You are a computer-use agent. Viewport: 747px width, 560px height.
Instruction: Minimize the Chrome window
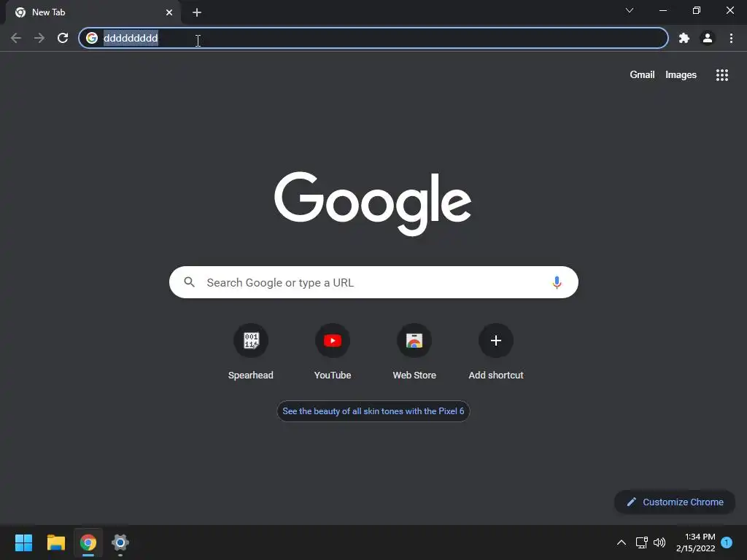click(663, 10)
